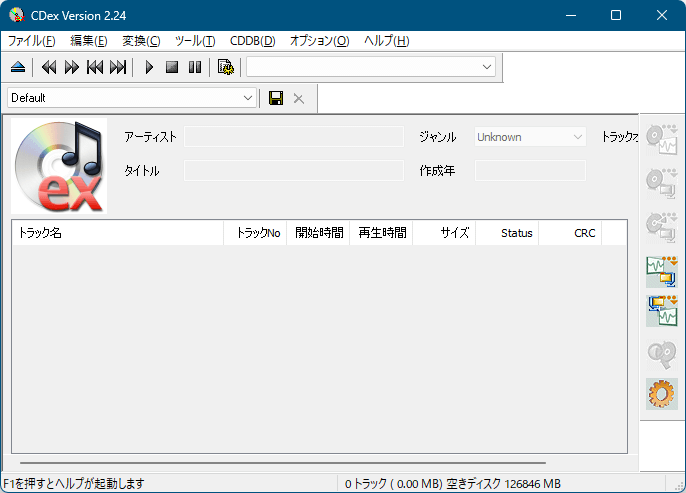Screen dimensions: 686x493
Task: Click the タイトル input field
Action: (294, 171)
